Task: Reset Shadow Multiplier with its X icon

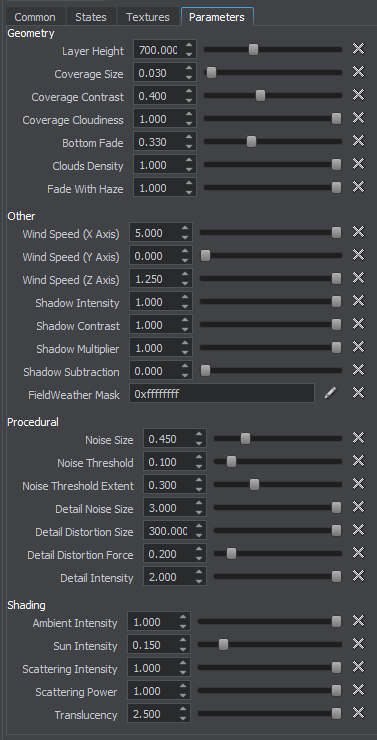Action: (x=359, y=347)
